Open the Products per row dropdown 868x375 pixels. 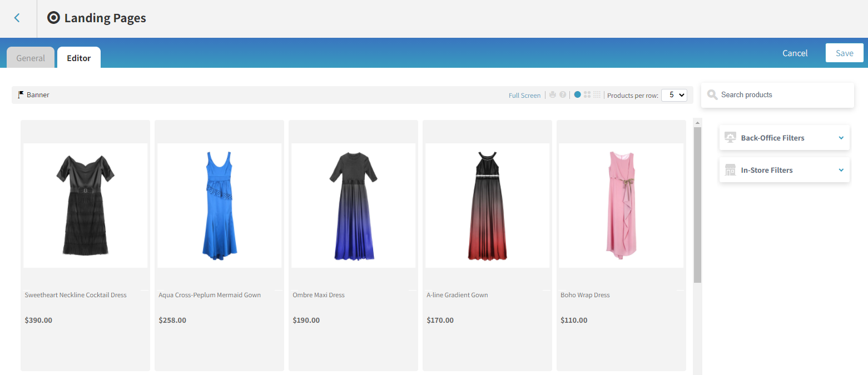(674, 95)
